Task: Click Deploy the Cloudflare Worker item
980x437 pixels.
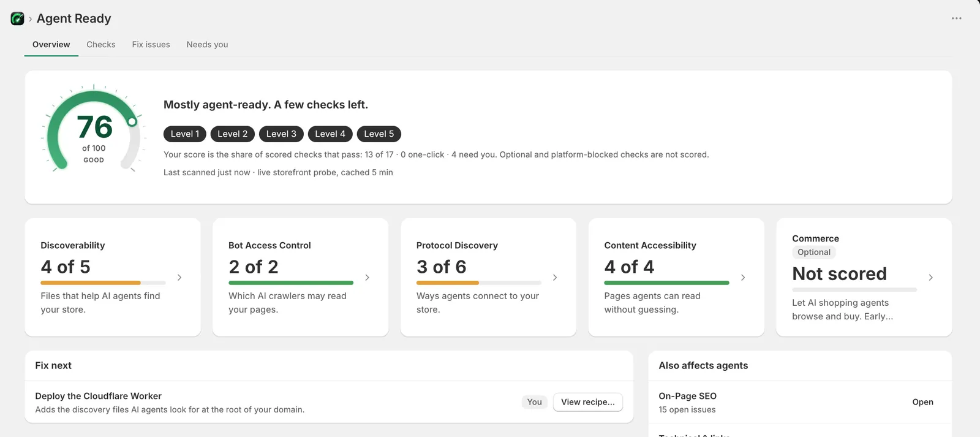Action: click(329, 402)
